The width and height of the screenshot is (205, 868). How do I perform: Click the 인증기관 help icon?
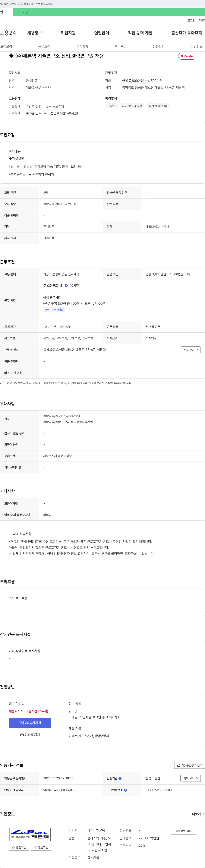[x=120, y=778]
